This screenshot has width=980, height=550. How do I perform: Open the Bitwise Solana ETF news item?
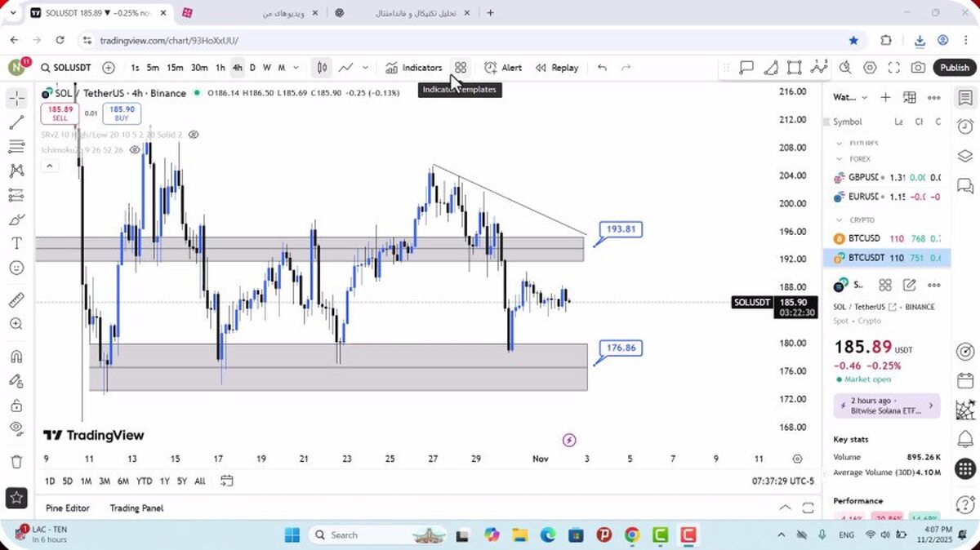(886, 406)
